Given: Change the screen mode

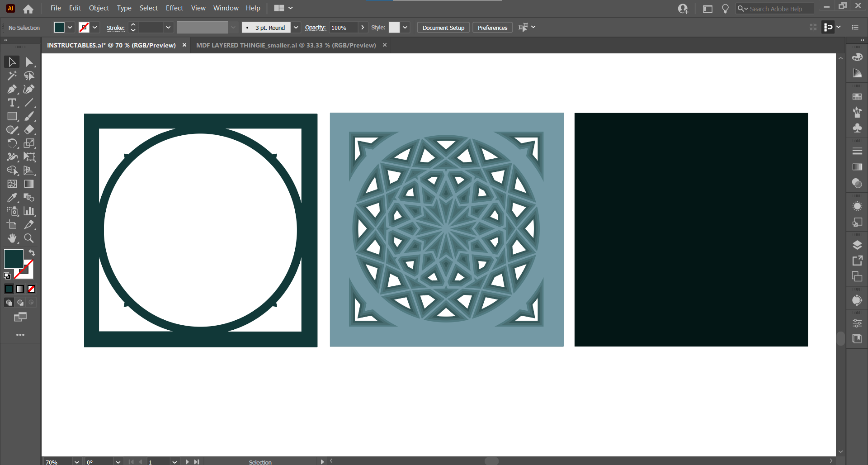Looking at the screenshot, I should pos(20,317).
